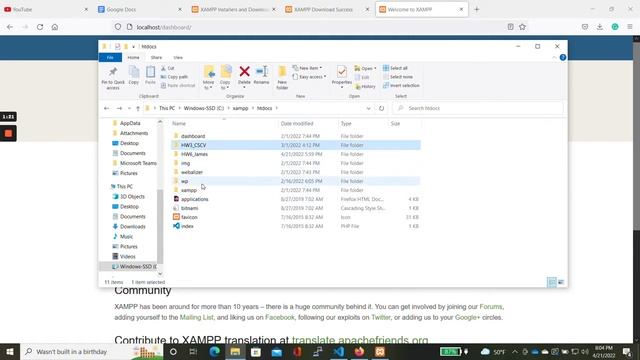
Task: Open the File tab in Explorer
Action: (110, 58)
